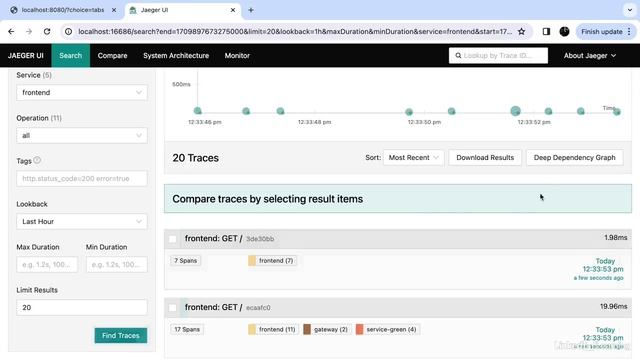Click the JAEGER UI logo link

point(26,56)
